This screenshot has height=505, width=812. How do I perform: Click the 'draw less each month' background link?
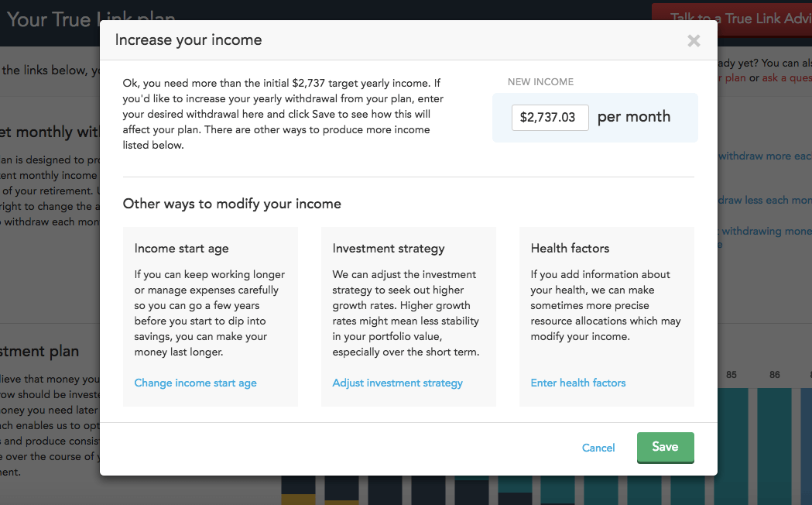point(765,200)
